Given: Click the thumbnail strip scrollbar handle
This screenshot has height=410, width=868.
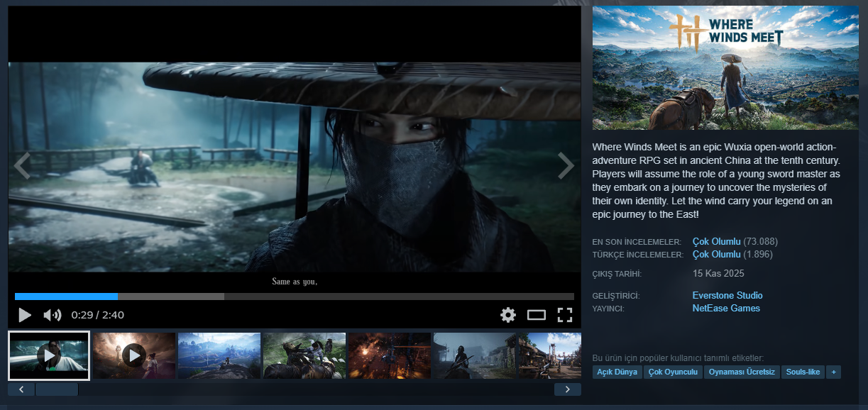Looking at the screenshot, I should [x=57, y=389].
